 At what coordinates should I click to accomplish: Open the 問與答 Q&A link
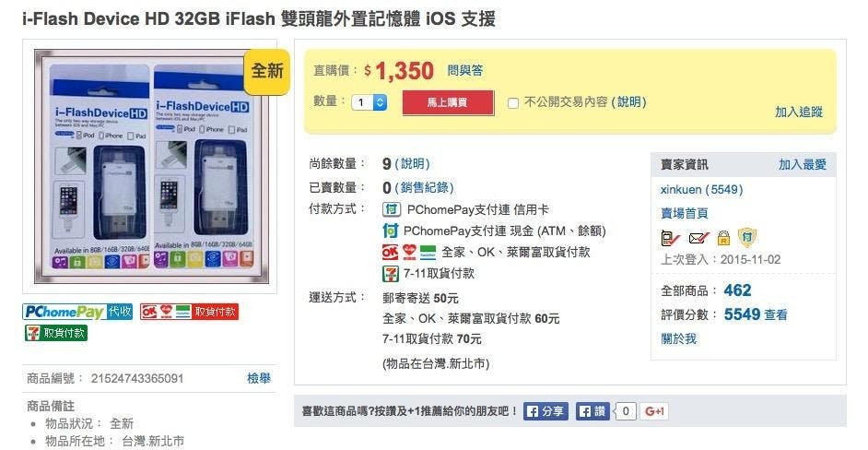click(x=465, y=70)
